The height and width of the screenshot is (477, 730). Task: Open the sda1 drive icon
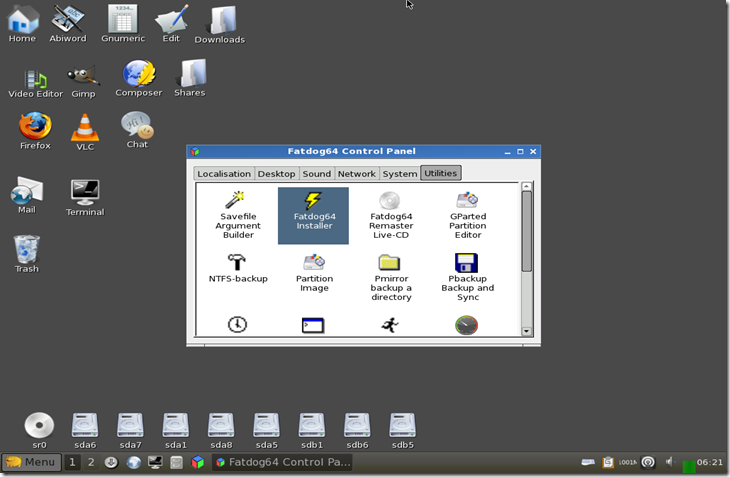(x=176, y=426)
